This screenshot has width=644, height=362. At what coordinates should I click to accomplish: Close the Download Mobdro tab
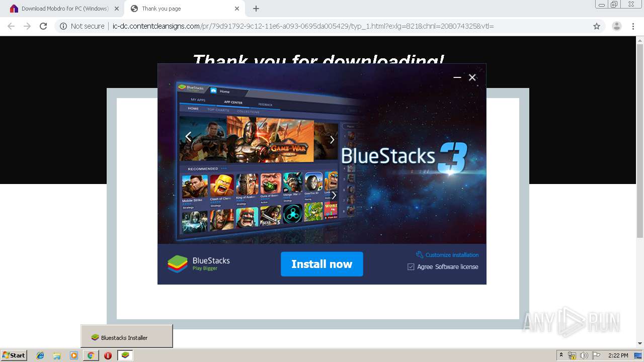point(116,9)
